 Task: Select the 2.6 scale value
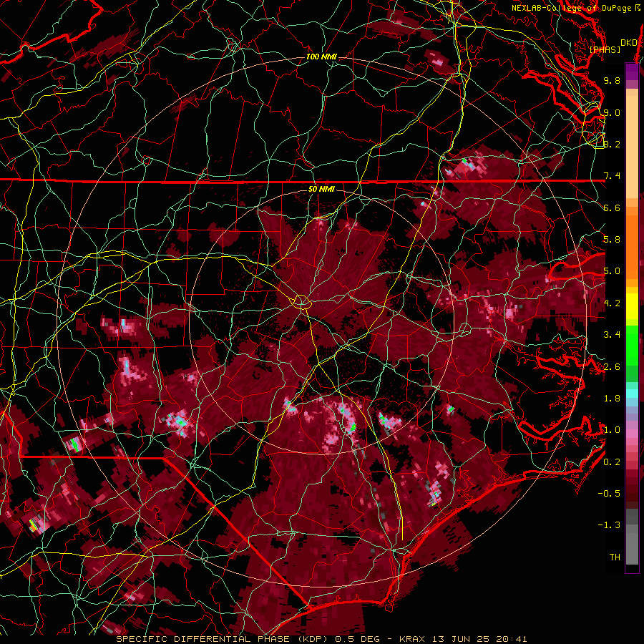[612, 367]
